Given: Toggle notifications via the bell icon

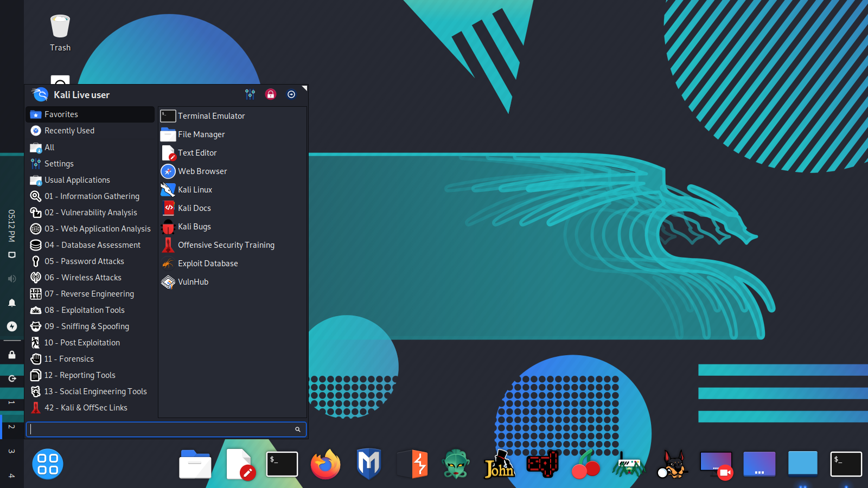Looking at the screenshot, I should pos(11,303).
